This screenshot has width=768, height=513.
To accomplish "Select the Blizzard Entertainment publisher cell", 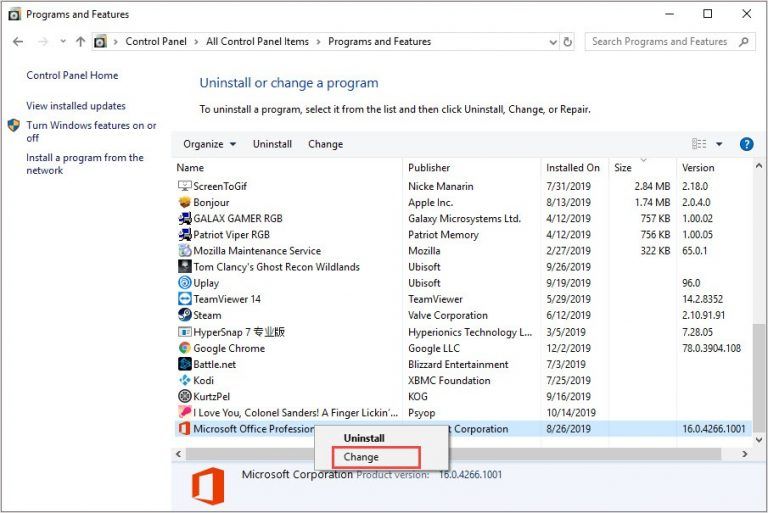I will 458,365.
